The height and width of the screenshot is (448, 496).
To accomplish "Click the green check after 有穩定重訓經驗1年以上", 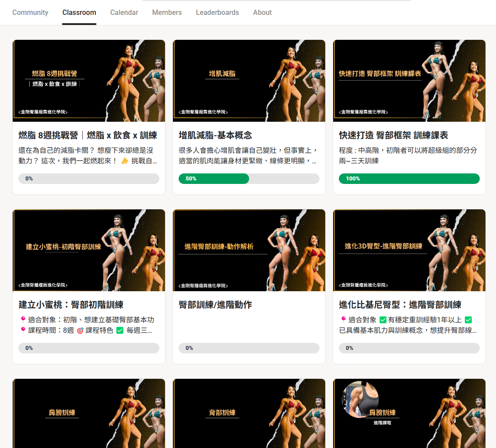I will pyautogui.click(x=468, y=320).
